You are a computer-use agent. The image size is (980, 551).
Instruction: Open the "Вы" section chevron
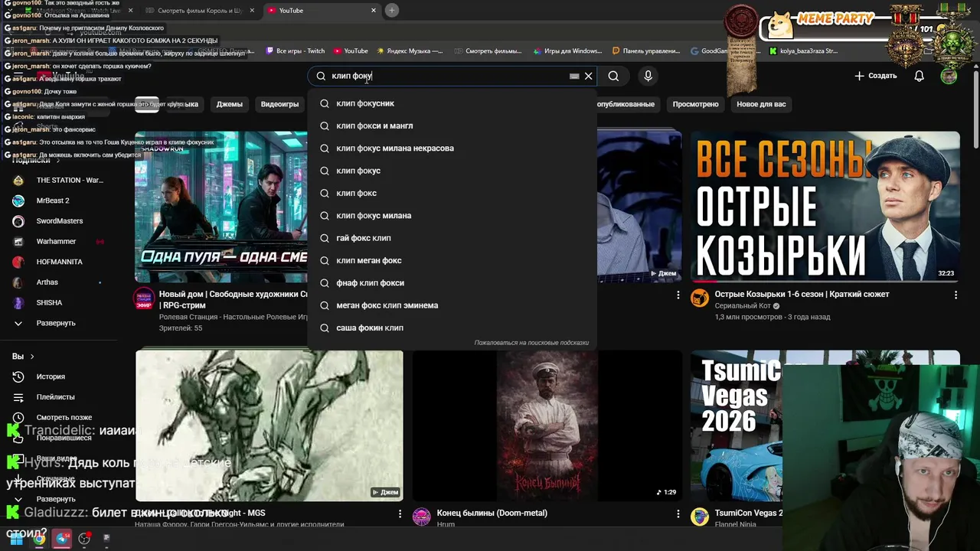[33, 357]
